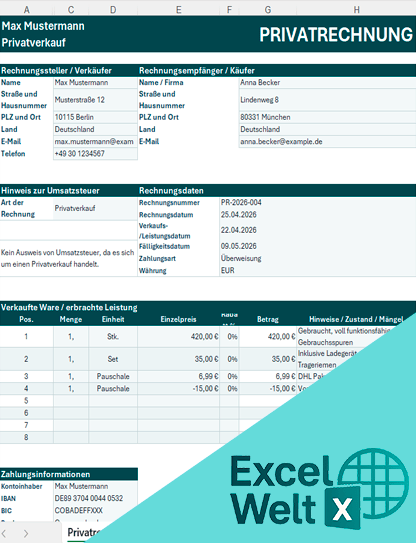Image resolution: width=416 pixels, height=543 pixels.
Task: Select BIC cell 'COBADEFFXXX'
Action: click(x=95, y=510)
